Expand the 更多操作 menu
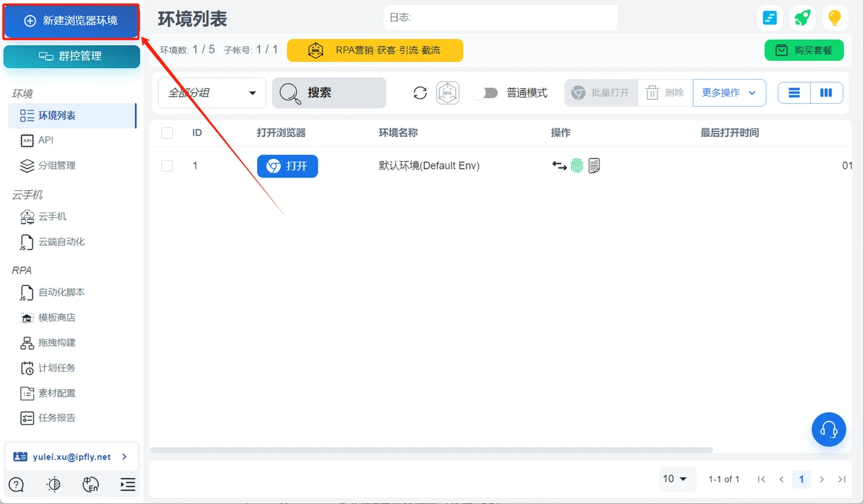 coord(729,92)
